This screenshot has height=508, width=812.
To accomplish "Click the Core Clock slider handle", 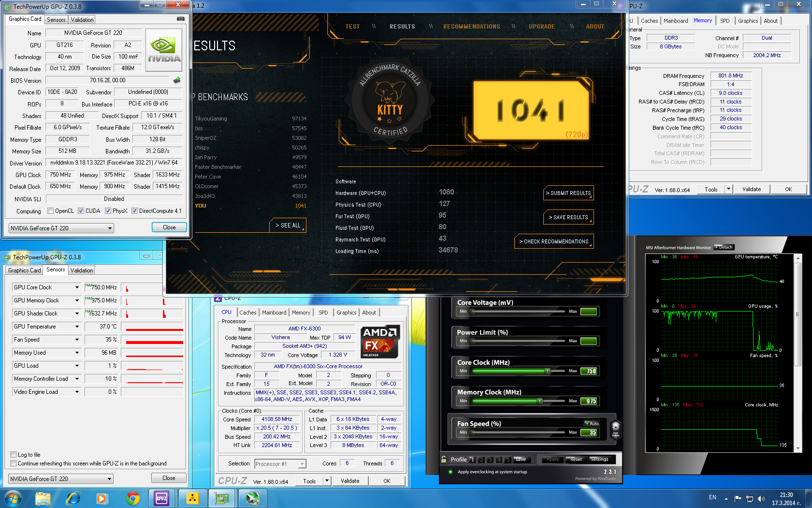I will point(548,371).
